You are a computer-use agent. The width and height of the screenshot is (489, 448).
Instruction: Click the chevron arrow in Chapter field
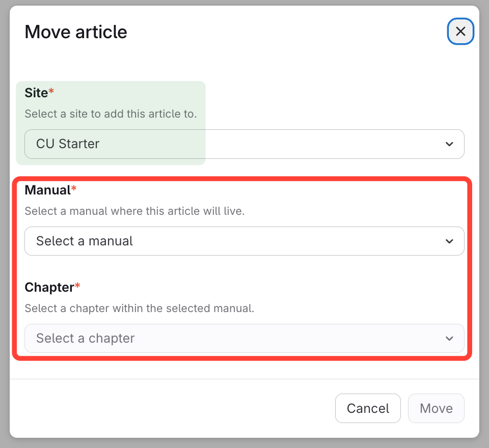[x=449, y=339]
